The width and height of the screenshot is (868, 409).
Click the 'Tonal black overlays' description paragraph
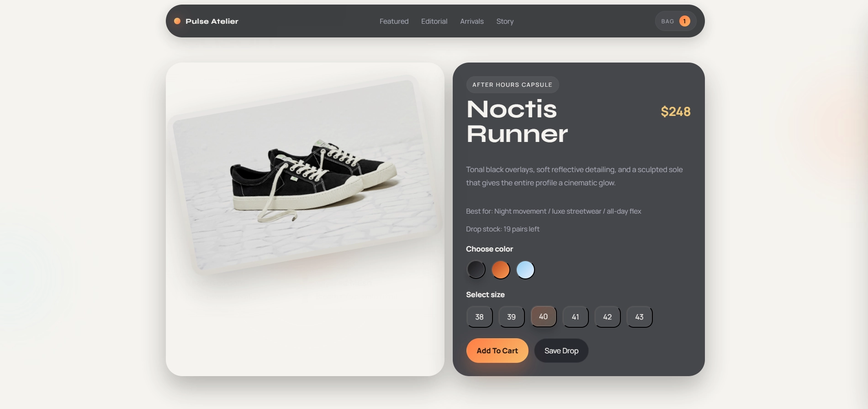574,176
